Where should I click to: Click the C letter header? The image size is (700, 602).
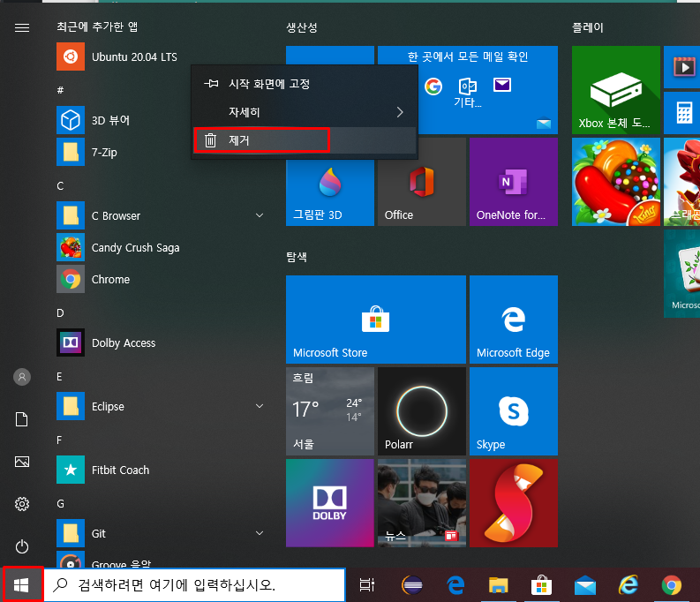(60, 185)
